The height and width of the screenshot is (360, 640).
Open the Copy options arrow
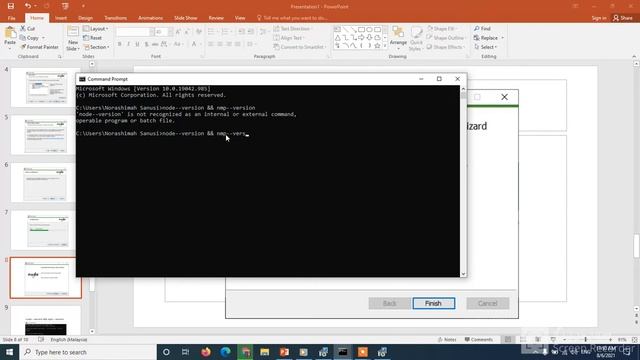[x=43, y=38]
